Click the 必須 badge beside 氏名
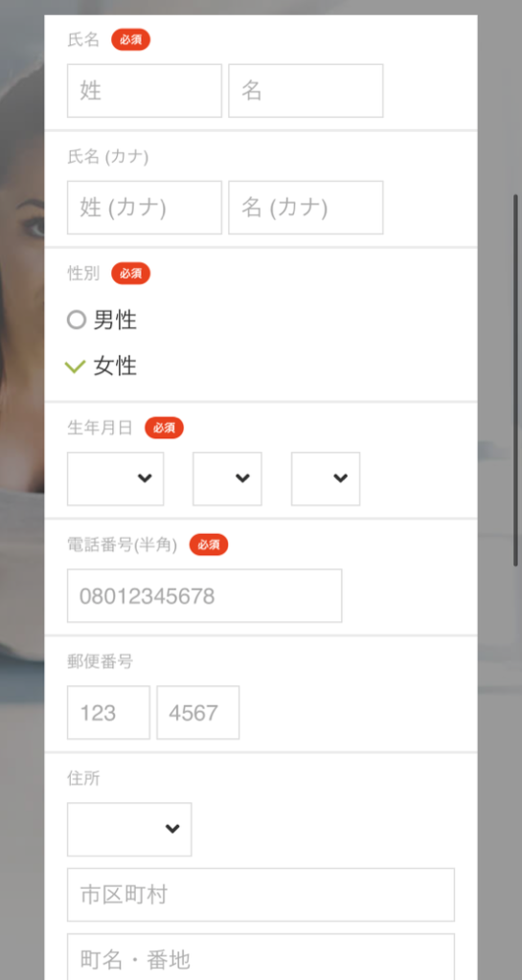Screen dimensions: 522x980 pos(130,40)
